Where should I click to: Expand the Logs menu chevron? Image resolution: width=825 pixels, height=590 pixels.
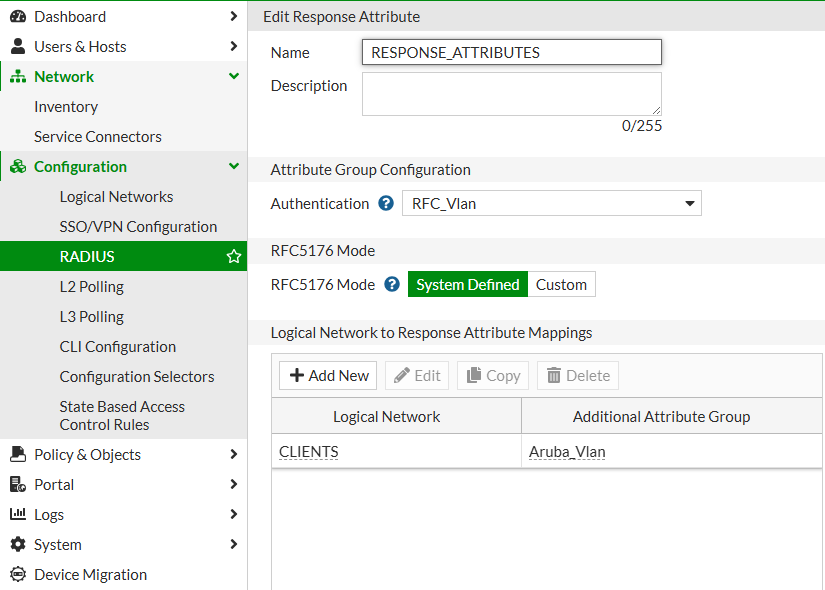234,514
